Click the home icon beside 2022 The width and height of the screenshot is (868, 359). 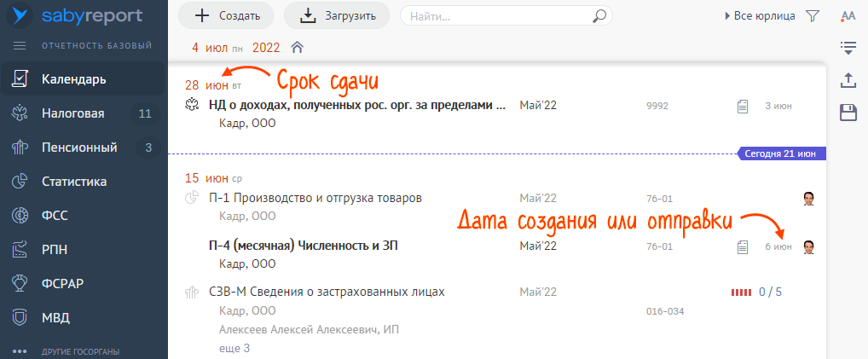[298, 48]
